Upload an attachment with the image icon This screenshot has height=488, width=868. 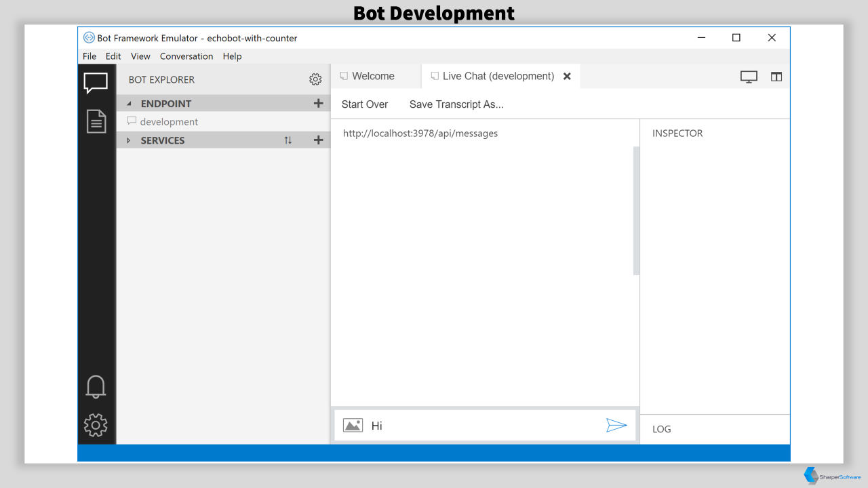pyautogui.click(x=353, y=426)
